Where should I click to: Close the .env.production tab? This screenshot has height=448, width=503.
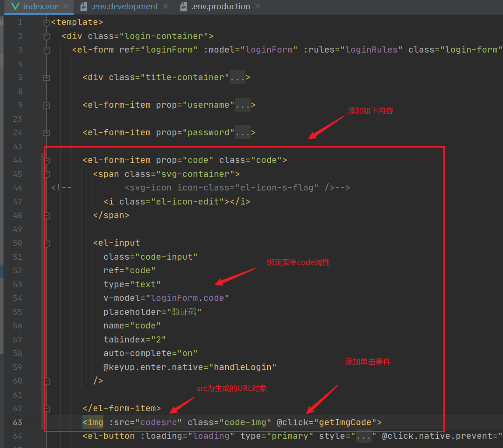coord(258,7)
